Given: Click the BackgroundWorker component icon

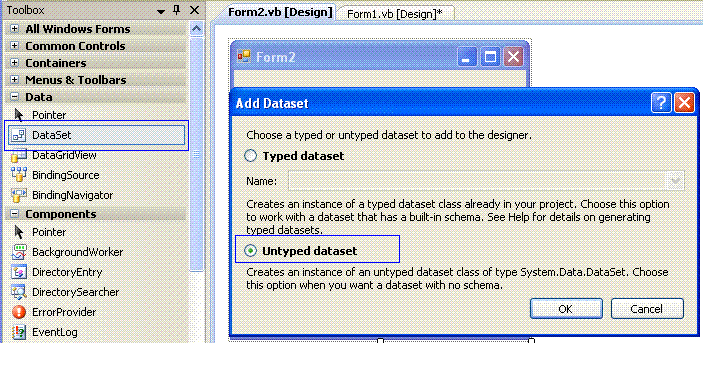Looking at the screenshot, I should pos(19,252).
